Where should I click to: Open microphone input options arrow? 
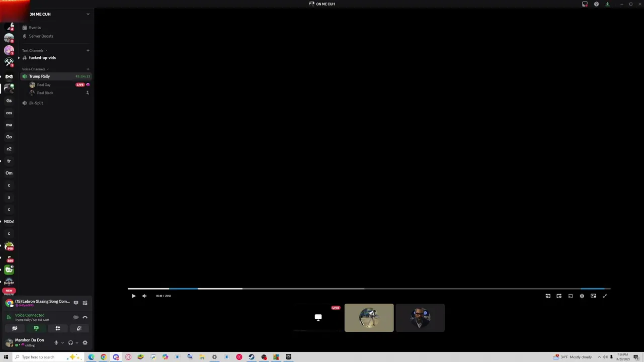tap(62, 343)
